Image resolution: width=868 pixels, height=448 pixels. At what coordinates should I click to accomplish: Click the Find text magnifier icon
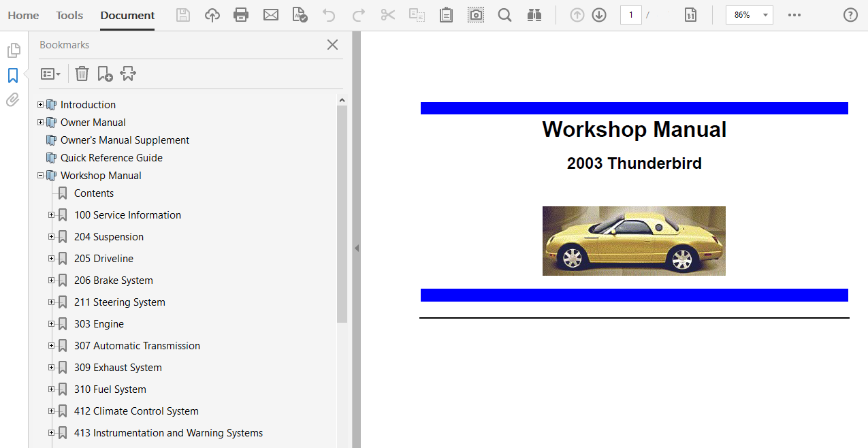tap(504, 15)
